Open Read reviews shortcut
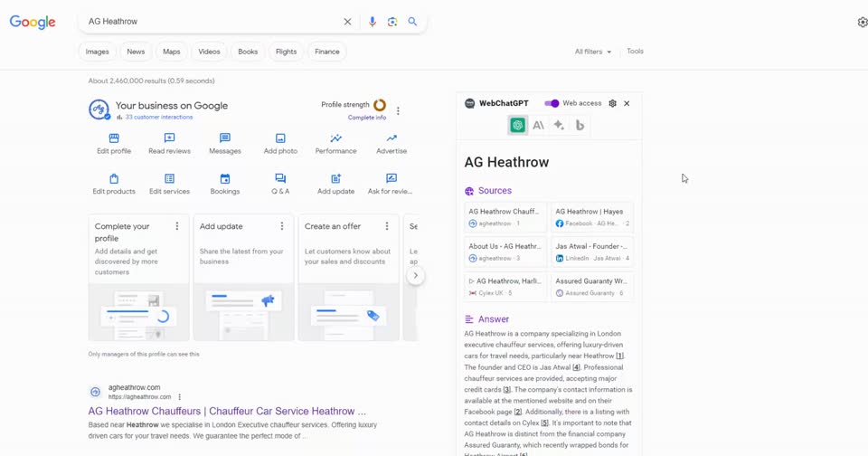This screenshot has height=456, width=868. coord(169,144)
